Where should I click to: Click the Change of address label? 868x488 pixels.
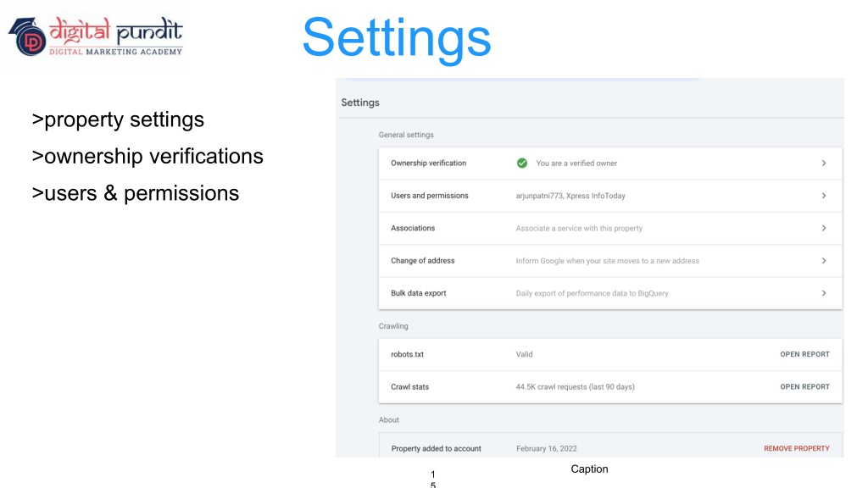point(422,261)
